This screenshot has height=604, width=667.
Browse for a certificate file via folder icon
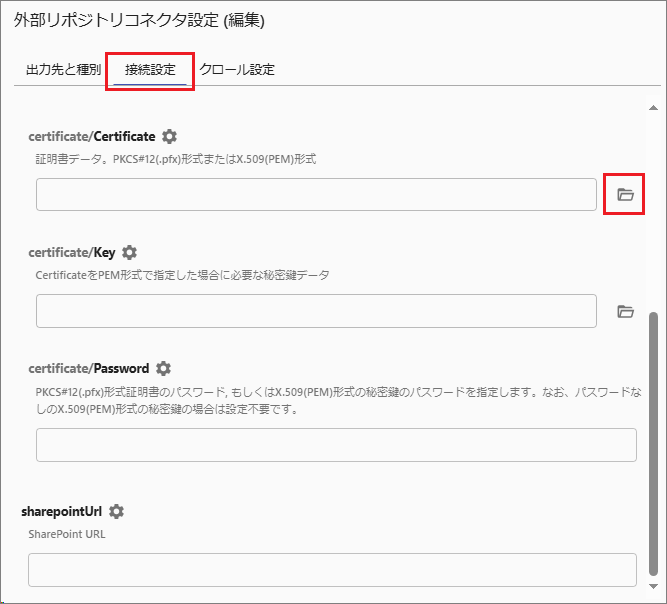click(x=625, y=195)
